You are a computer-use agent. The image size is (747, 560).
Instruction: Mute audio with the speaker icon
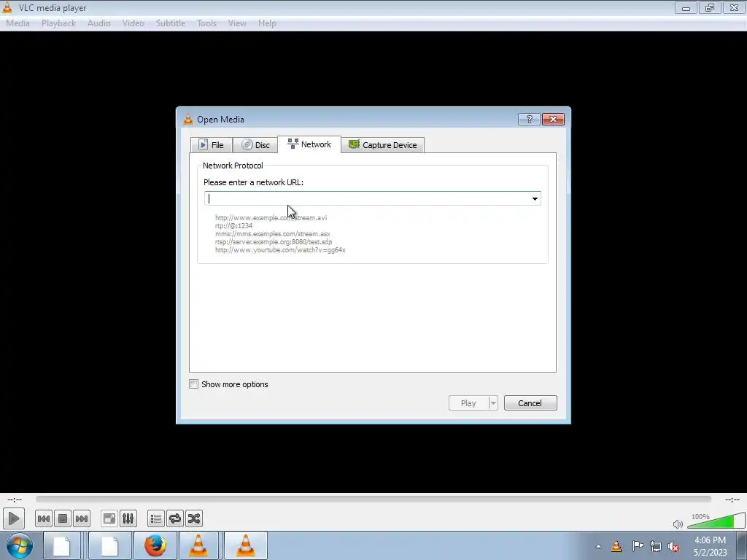tap(678, 524)
